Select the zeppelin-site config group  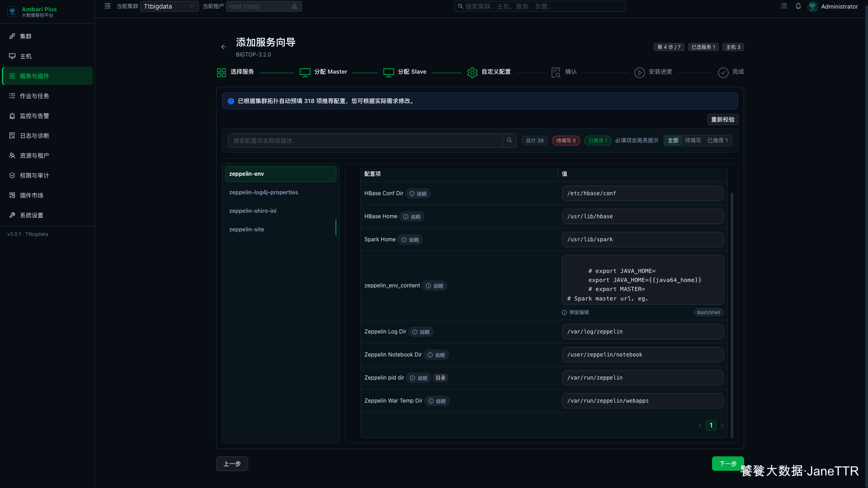coord(281,230)
